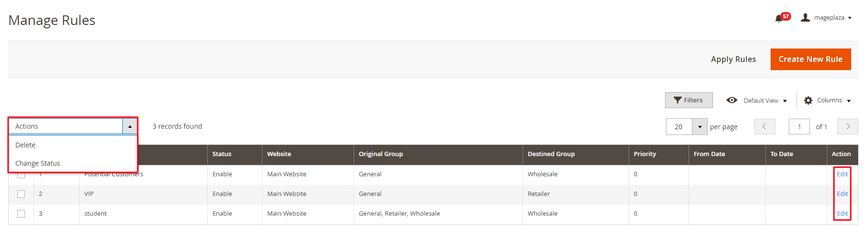Image resolution: width=868 pixels, height=244 pixels.
Task: Click the Filters funnel icon
Action: tap(678, 100)
